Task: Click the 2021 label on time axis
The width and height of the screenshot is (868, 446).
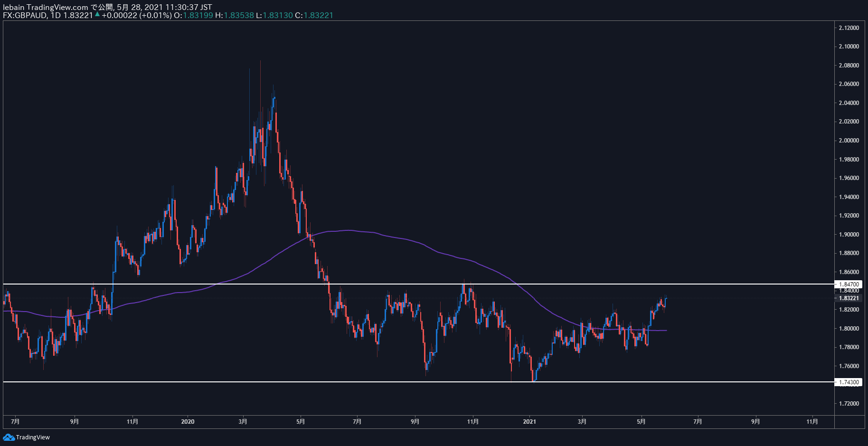Action: pyautogui.click(x=529, y=421)
